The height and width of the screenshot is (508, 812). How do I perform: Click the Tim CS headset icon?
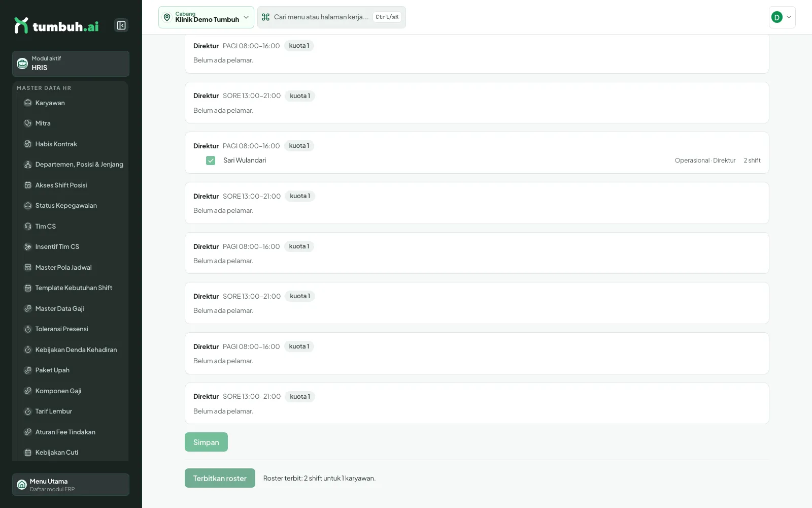coord(28,227)
